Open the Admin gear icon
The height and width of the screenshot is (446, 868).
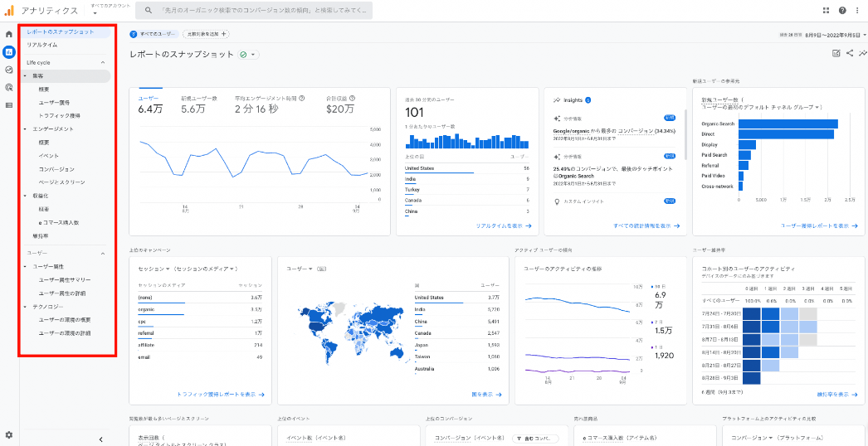click(9, 435)
